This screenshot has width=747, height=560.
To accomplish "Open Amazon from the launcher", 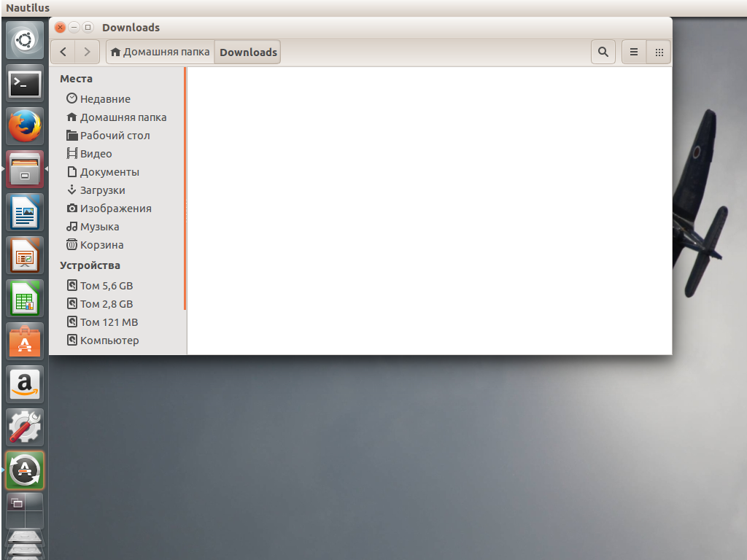I will tap(25, 384).
